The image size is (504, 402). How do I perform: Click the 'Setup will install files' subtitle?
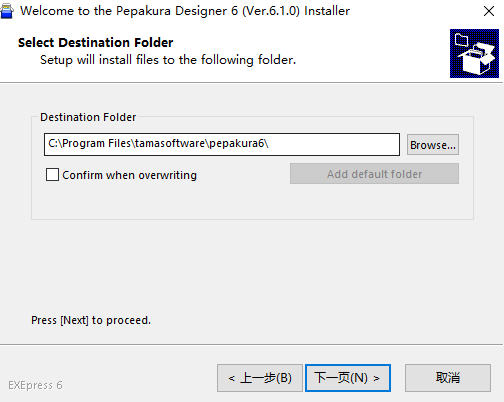pyautogui.click(x=168, y=60)
